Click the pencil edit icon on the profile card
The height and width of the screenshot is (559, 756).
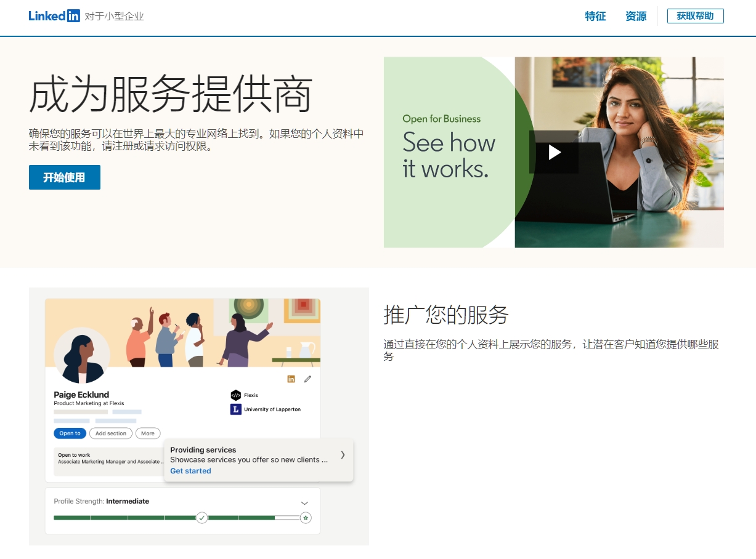308,379
